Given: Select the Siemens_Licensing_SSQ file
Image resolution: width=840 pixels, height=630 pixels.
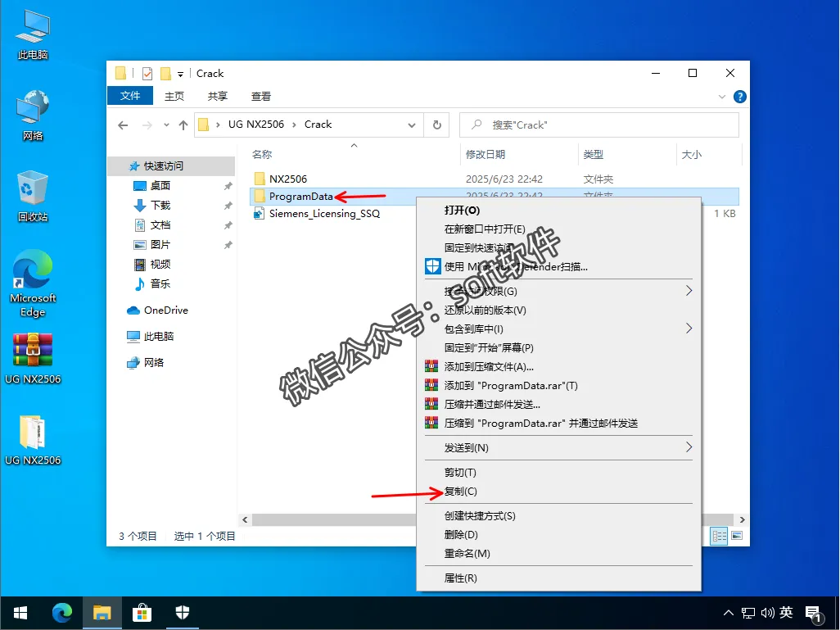Looking at the screenshot, I should click(x=324, y=213).
